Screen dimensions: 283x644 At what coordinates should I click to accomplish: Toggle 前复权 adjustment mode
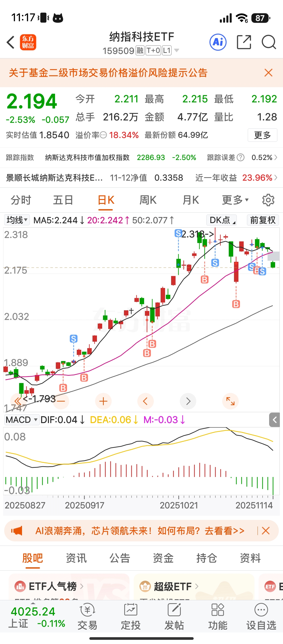click(x=263, y=220)
